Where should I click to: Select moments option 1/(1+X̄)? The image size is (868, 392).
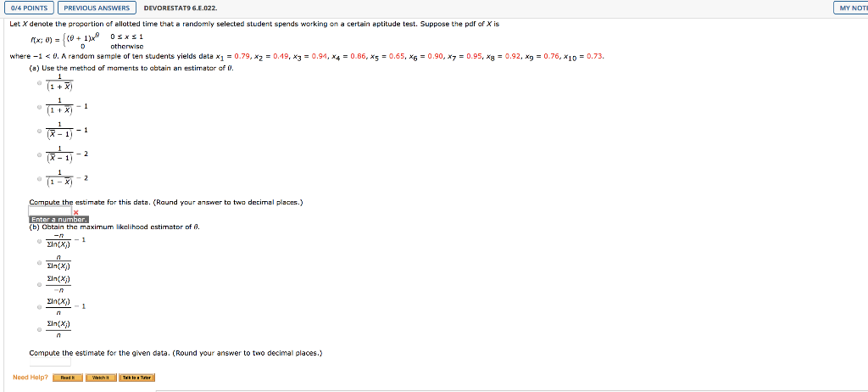pos(39,83)
